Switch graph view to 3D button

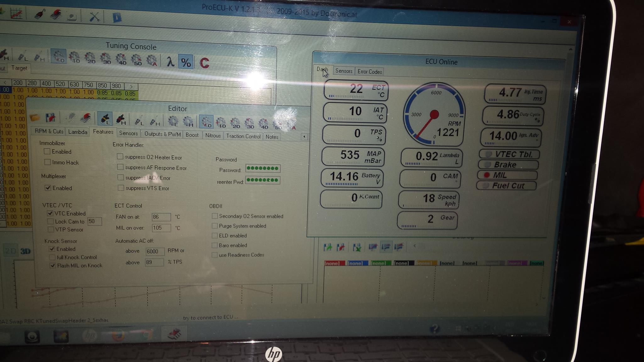25,251
